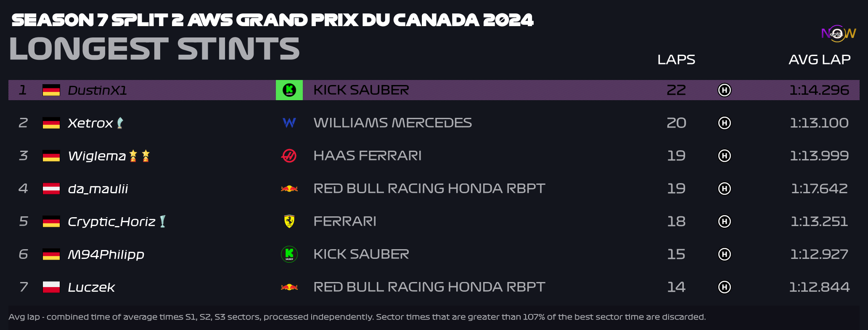Screen dimensions: 868x330
Task: Click driver name DustinX1
Action: click(97, 90)
